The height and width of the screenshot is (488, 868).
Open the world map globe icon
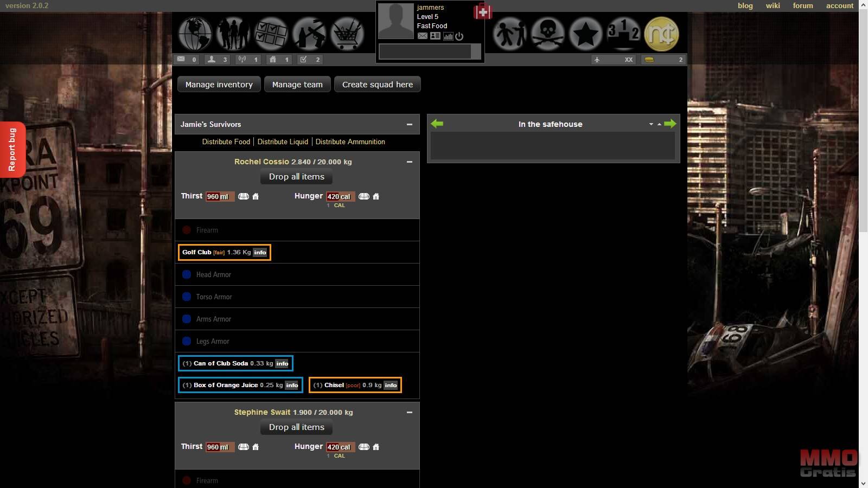(x=195, y=34)
